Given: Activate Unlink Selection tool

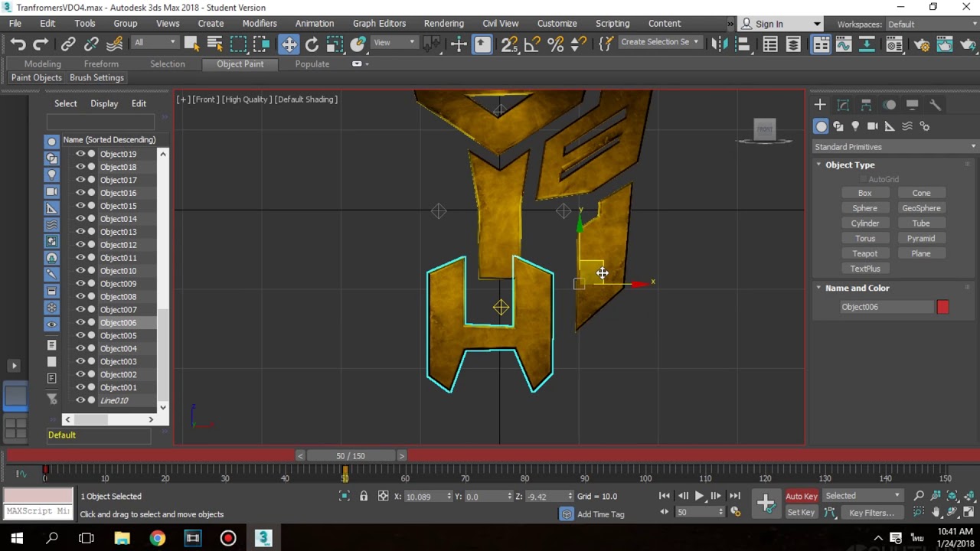Looking at the screenshot, I should (91, 44).
